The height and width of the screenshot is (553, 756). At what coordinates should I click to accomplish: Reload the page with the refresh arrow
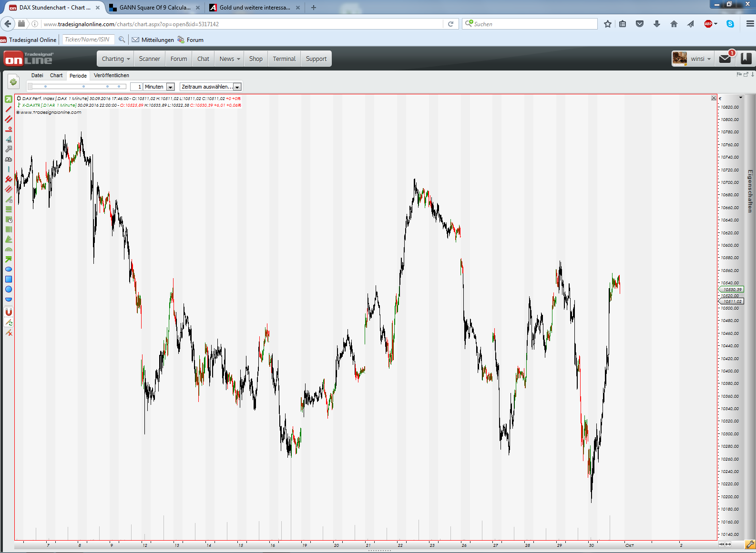point(450,24)
